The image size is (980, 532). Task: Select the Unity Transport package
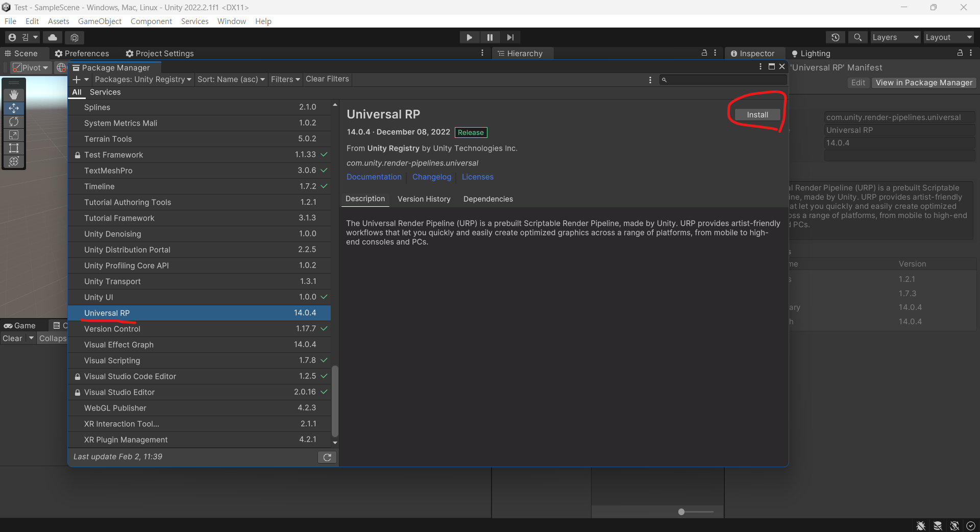(x=200, y=281)
